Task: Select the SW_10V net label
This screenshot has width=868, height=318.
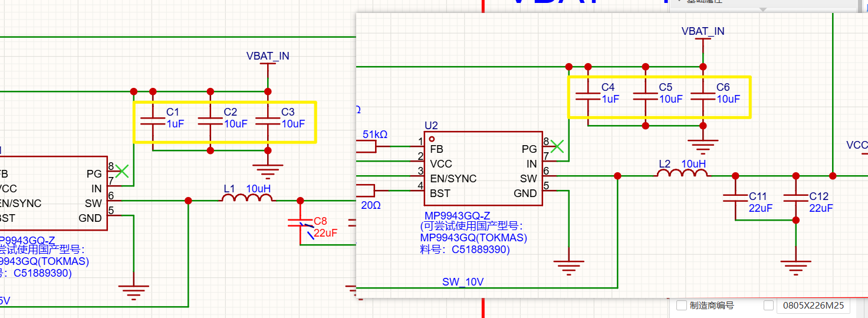Action: click(x=463, y=282)
